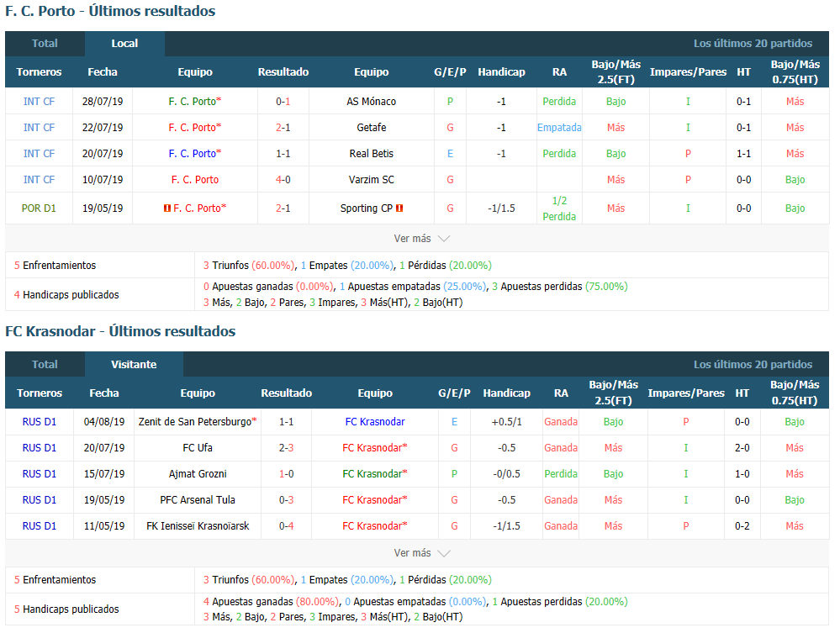Expand Ver más under Krasnodar results table

(x=421, y=552)
